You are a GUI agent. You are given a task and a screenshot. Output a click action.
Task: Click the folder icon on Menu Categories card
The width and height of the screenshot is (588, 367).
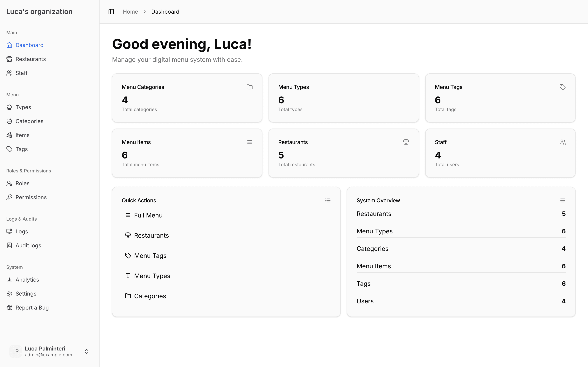tap(249, 87)
